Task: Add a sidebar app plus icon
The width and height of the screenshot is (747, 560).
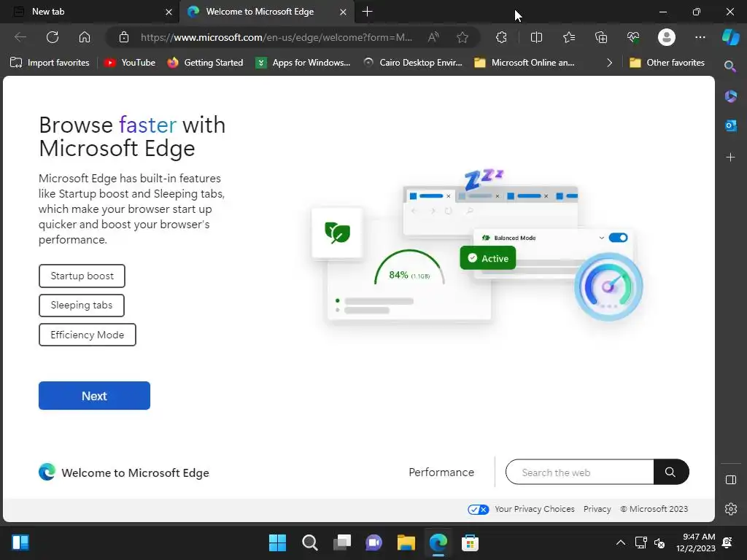Action: click(730, 157)
